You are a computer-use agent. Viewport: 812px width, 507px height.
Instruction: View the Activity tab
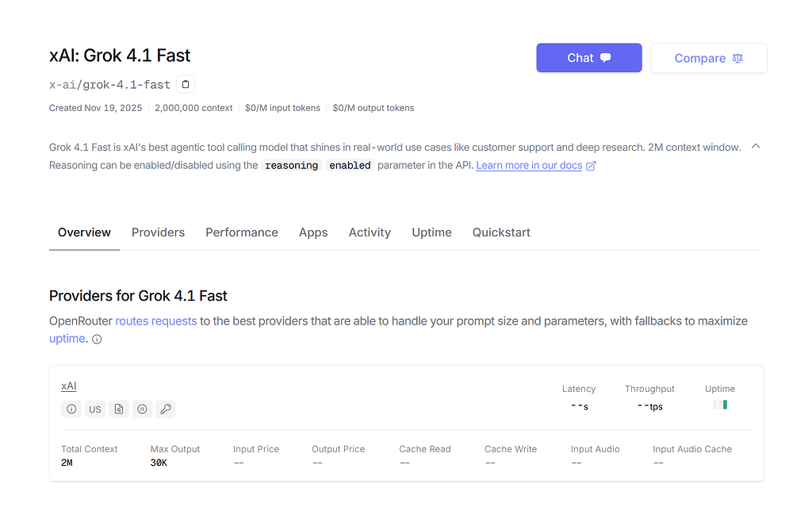point(370,232)
